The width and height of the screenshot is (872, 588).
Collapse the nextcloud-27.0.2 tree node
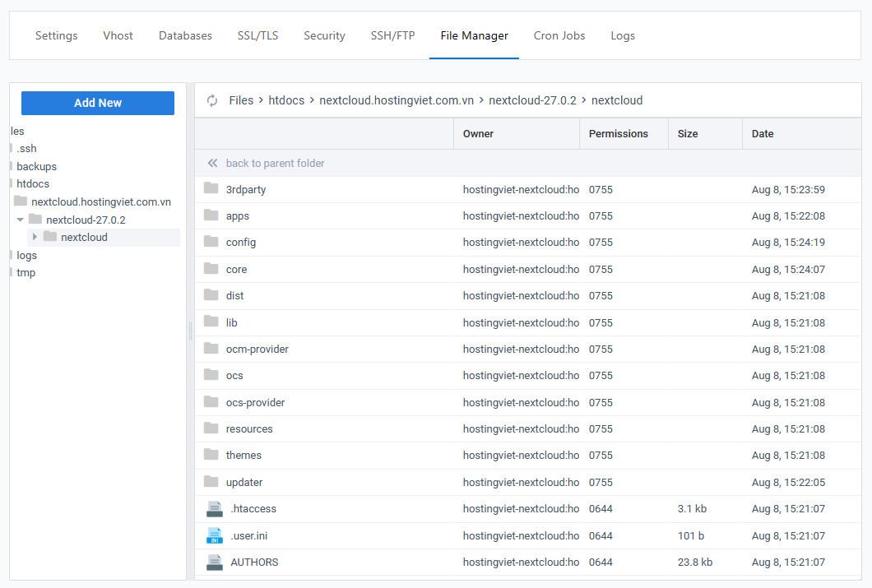20,220
